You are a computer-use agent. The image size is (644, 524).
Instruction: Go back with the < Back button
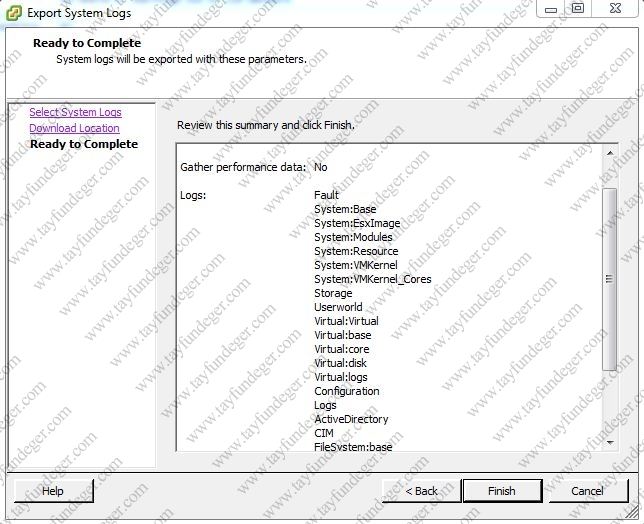tap(421, 491)
